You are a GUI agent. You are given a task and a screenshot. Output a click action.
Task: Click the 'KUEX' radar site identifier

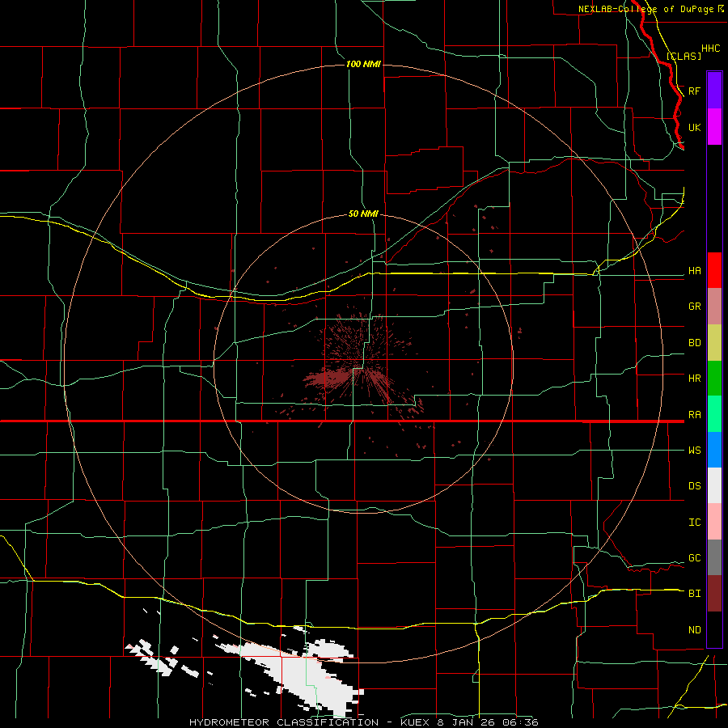(x=417, y=722)
